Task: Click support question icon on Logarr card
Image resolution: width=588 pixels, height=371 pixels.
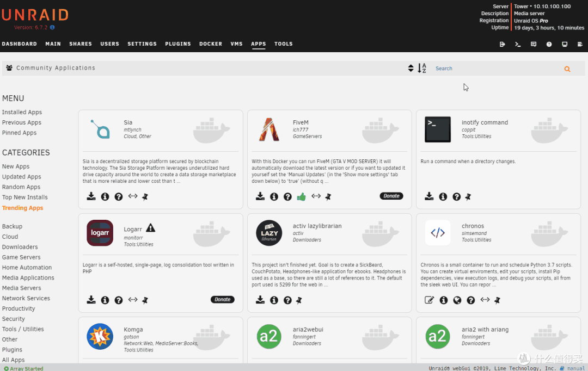Action: (118, 300)
